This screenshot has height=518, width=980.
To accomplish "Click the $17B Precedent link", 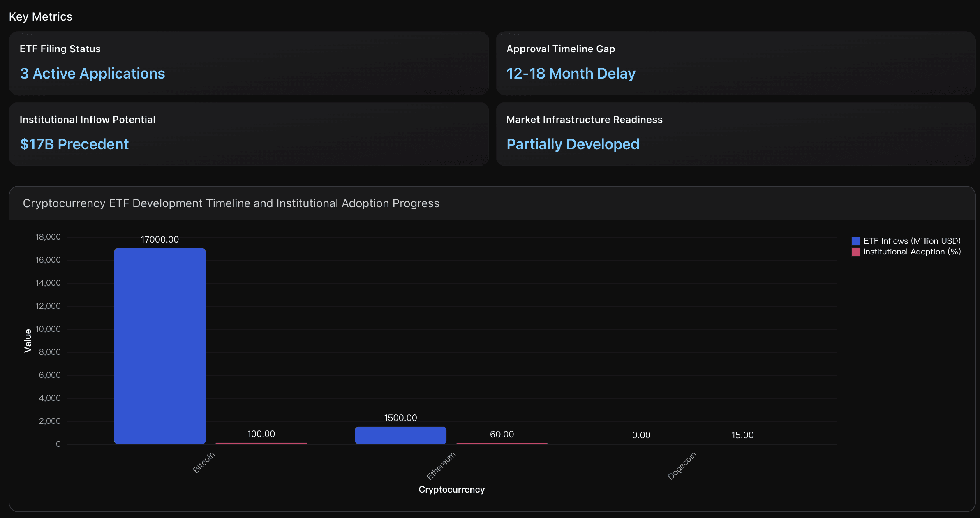I will [x=74, y=144].
